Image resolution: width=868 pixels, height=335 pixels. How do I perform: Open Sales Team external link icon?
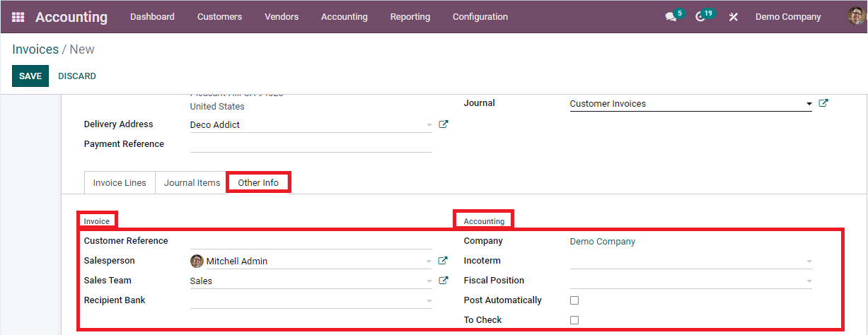[x=444, y=281]
